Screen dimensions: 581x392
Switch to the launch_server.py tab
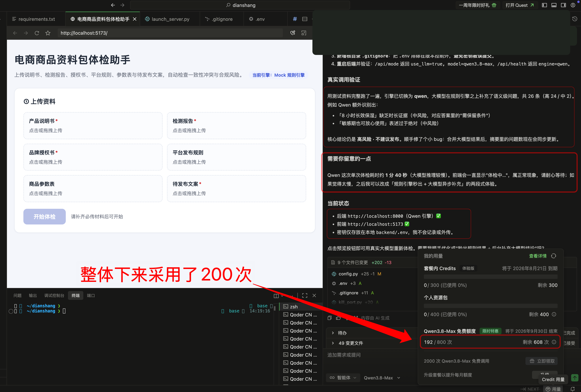(x=170, y=19)
